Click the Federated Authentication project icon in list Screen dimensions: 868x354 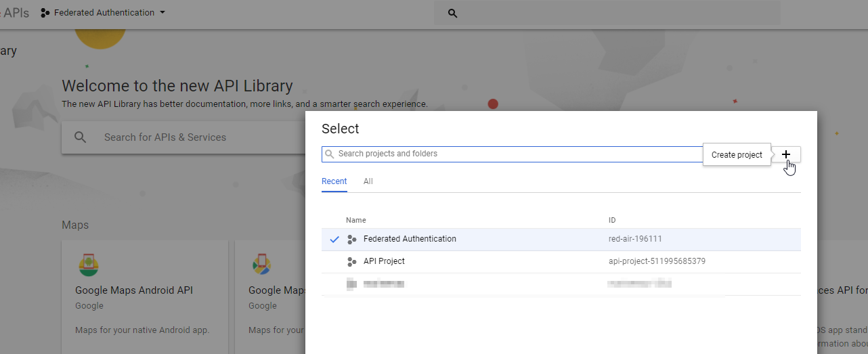351,240
